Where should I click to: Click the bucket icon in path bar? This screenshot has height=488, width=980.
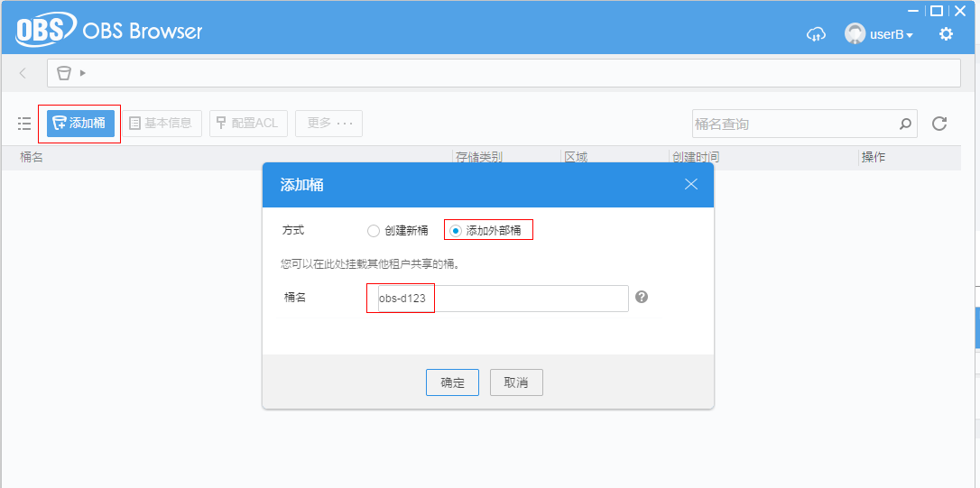pyautogui.click(x=64, y=73)
